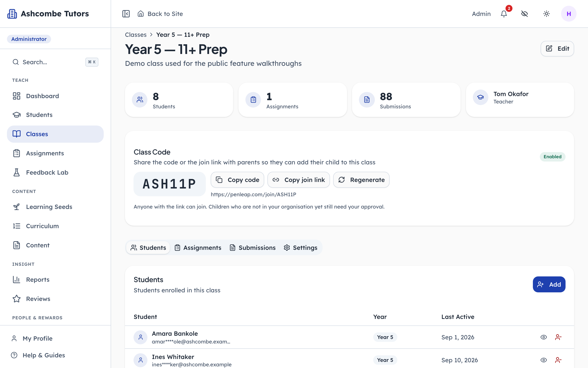Switch to the Students tab
The image size is (588, 368).
148,248
